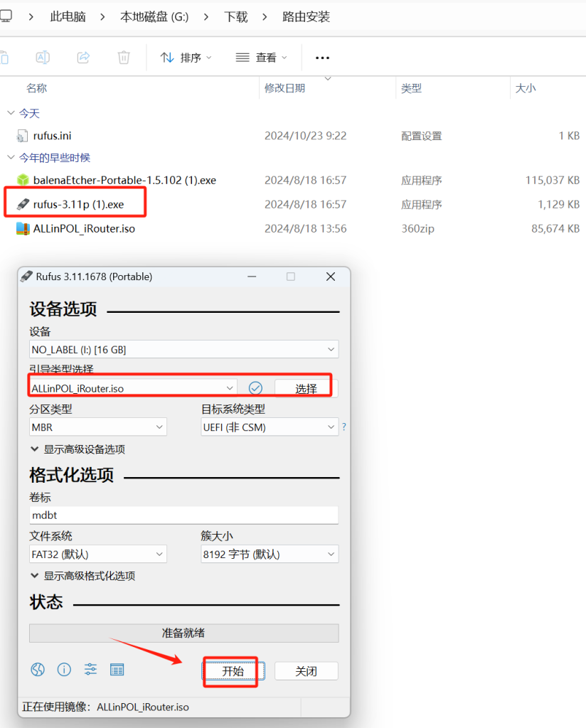
Task: Collapse the 今天 file group
Action: point(11,113)
